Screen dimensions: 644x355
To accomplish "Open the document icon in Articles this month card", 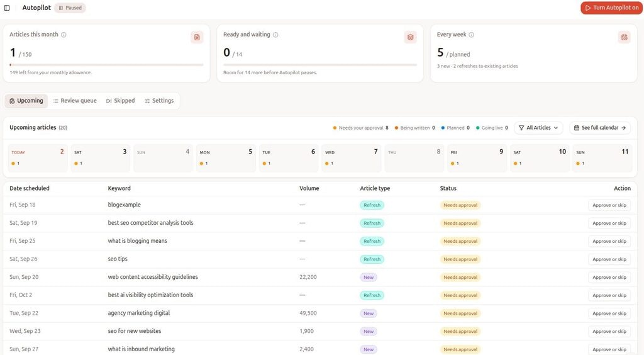I will coord(197,37).
